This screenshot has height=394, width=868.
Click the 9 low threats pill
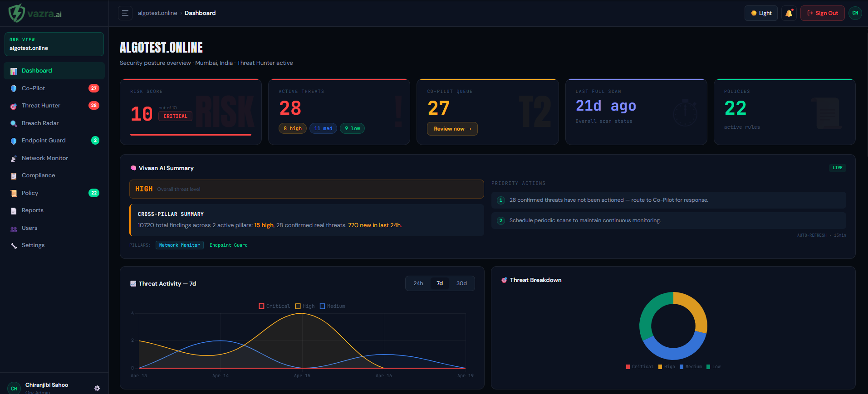coord(352,128)
